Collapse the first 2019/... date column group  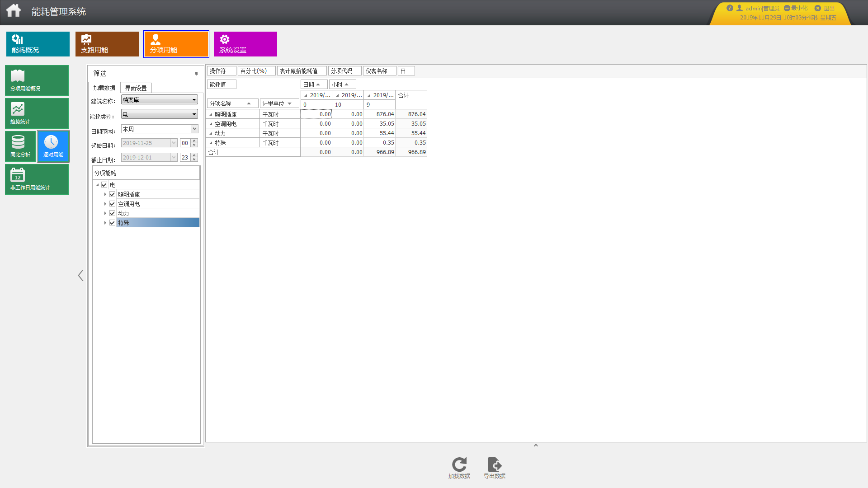pos(306,95)
